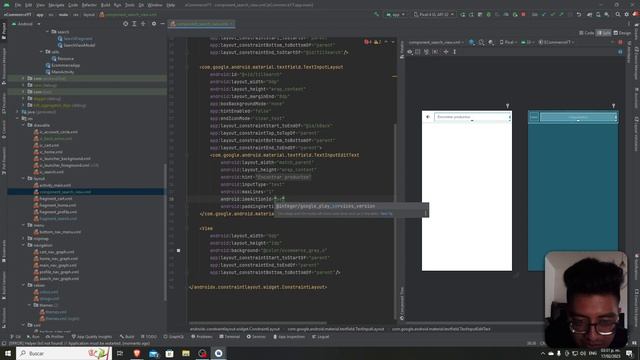Viewport: 640px width, 360px height.
Task: Collapse the drawable folder
Action: pyautogui.click(x=24, y=125)
